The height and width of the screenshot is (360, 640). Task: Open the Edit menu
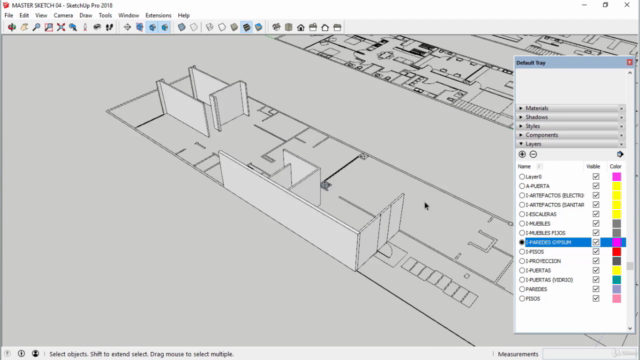click(x=24, y=16)
